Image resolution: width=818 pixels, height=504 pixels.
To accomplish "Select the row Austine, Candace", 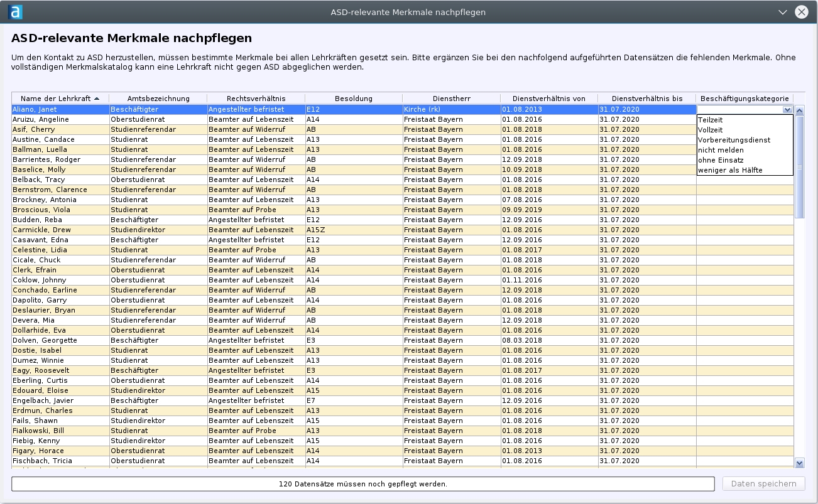I will (x=403, y=139).
